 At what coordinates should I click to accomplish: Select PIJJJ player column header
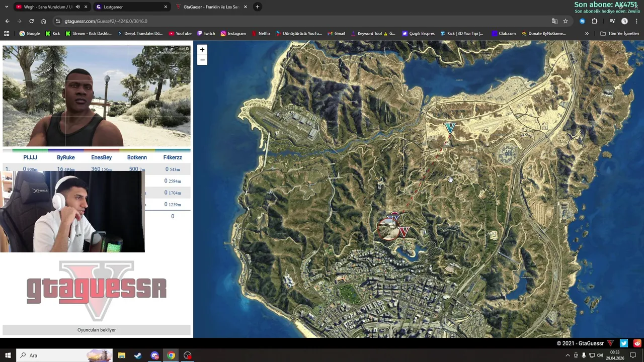click(30, 157)
